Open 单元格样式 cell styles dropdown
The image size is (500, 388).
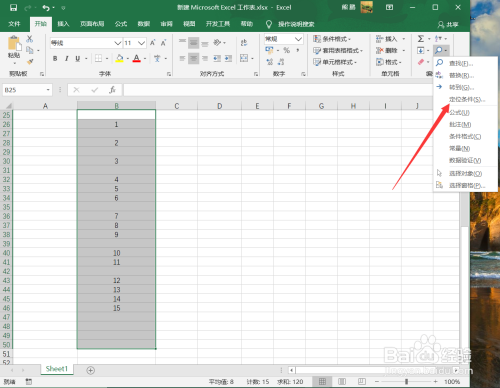[x=335, y=62]
